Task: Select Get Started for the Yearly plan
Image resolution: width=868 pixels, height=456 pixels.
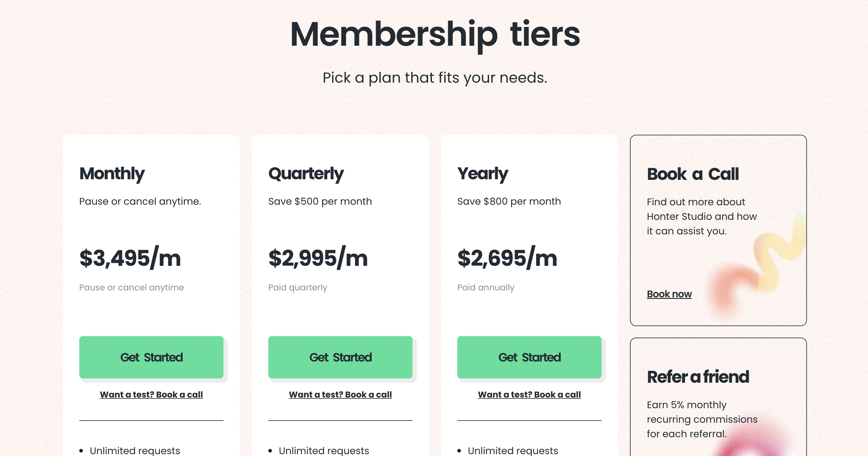Action: tap(529, 357)
